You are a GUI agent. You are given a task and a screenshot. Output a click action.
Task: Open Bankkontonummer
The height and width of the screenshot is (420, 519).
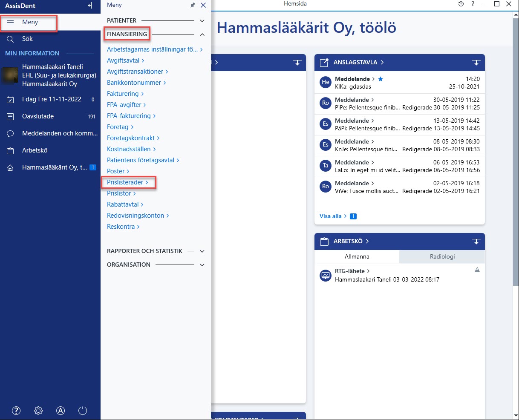[x=136, y=83]
